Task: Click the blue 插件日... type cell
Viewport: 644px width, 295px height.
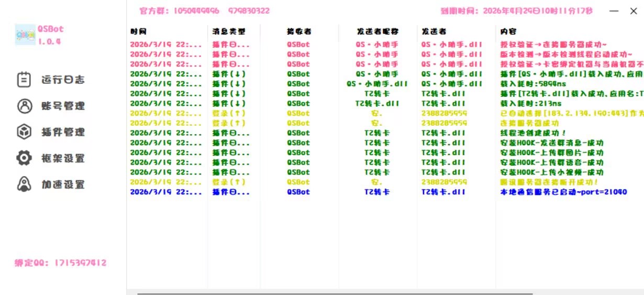Action: pyautogui.click(x=231, y=192)
